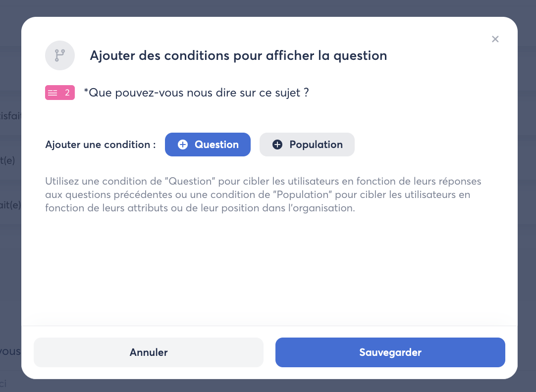536x392 pixels.
Task: Save conditions with Sauvegarder
Action: [x=390, y=352]
